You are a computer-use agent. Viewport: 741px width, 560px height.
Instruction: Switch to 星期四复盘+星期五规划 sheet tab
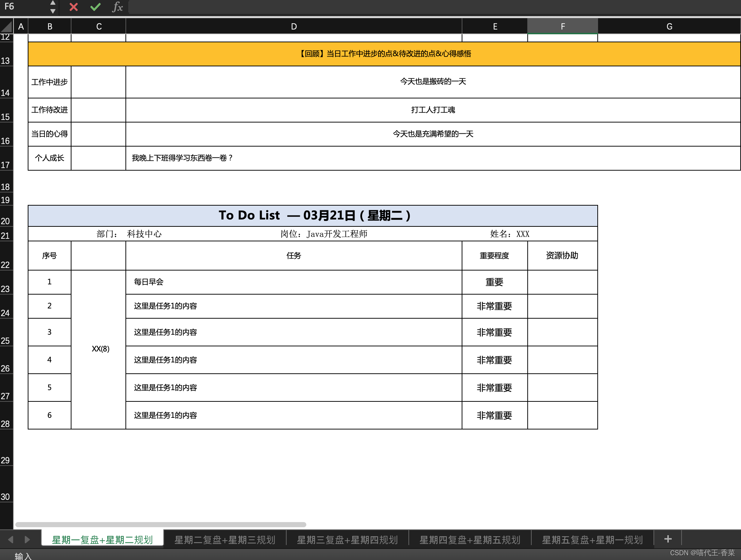pyautogui.click(x=470, y=540)
